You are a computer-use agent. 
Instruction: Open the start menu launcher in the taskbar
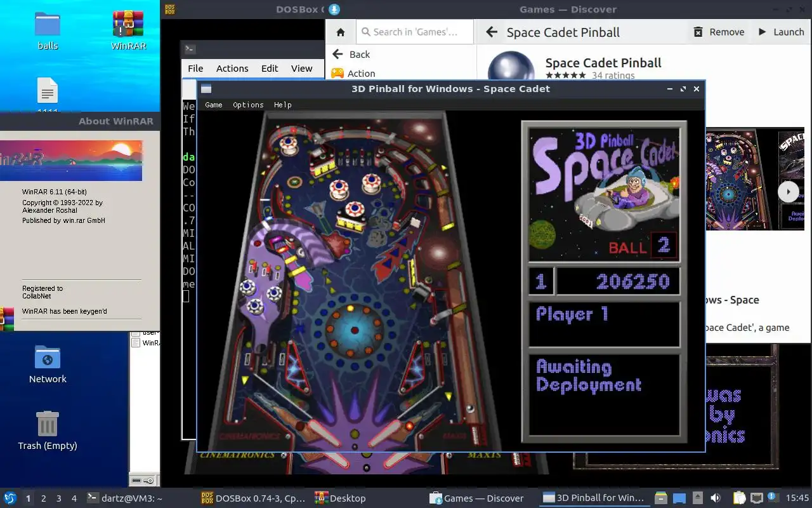click(10, 498)
